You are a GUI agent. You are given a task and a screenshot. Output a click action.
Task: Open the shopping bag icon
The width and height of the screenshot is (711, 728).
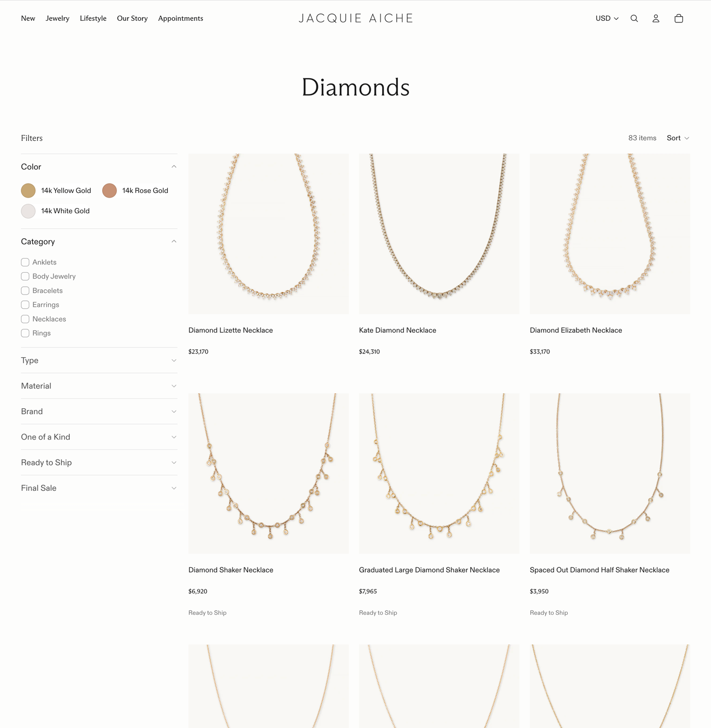click(x=679, y=18)
